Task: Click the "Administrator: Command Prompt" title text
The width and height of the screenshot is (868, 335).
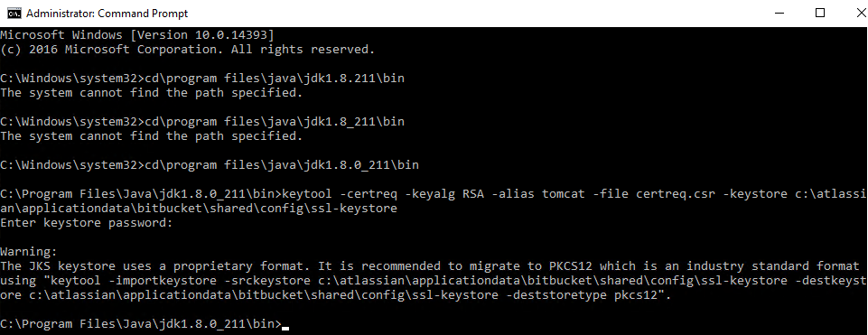Action: pos(107,14)
